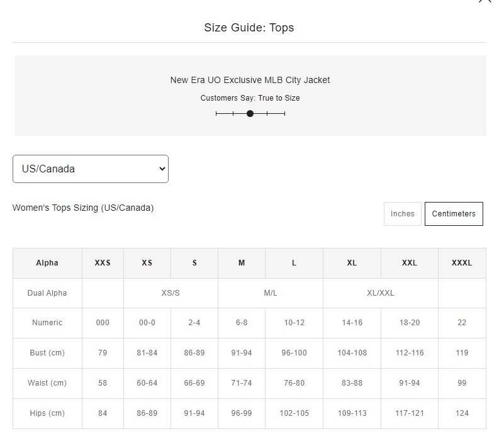
Task: Click the M/L dual alpha cell
Action: 271,293
